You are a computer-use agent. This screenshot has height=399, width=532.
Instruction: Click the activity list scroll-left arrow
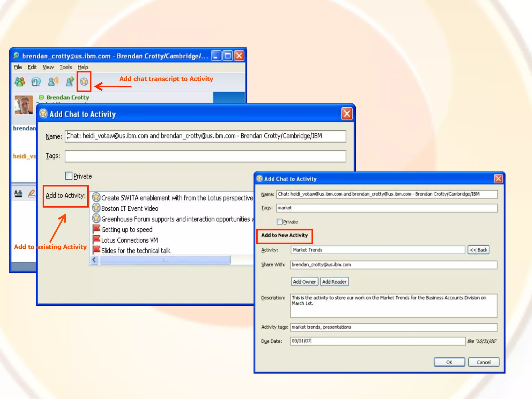94,260
